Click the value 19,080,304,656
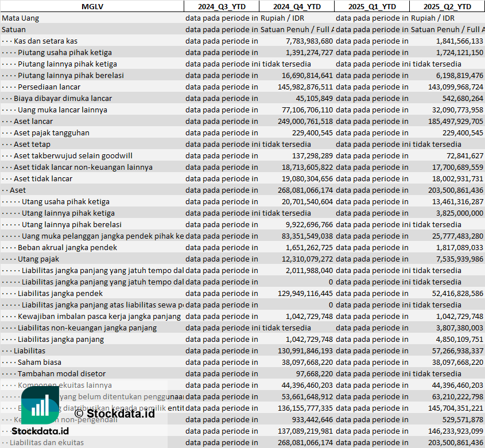This screenshot has height=448, width=485. point(307,178)
